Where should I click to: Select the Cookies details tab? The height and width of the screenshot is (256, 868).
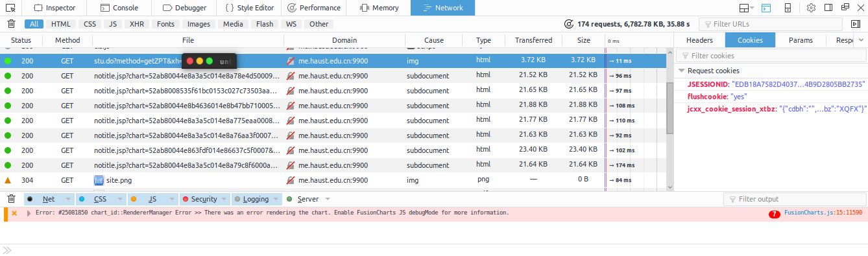click(750, 40)
